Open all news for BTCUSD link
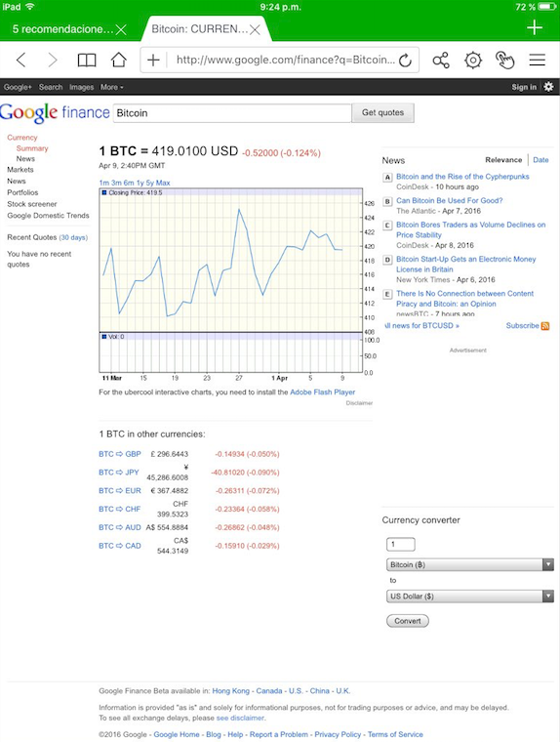Viewport: 560px width, 742px height. [421, 325]
